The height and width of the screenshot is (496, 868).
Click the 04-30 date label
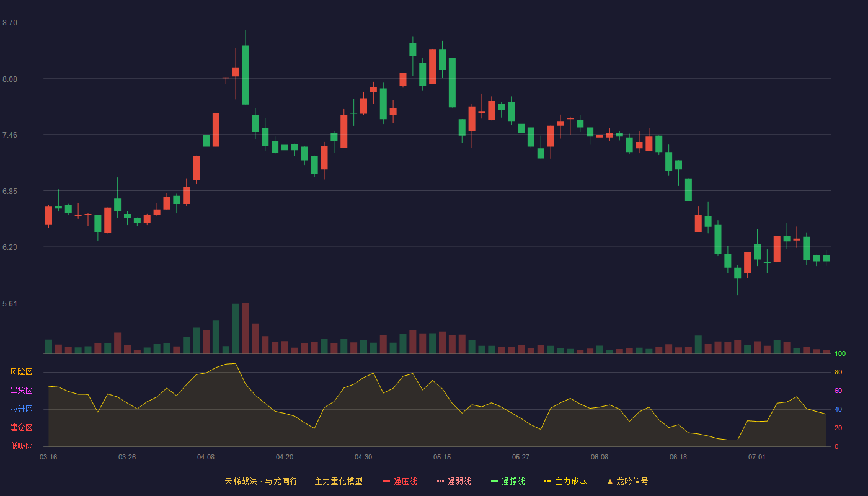click(x=363, y=457)
